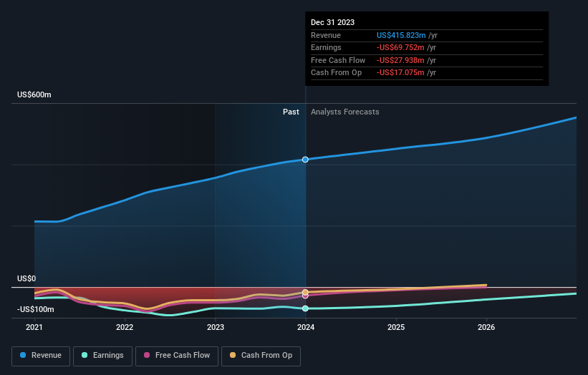Image resolution: width=588 pixels, height=375 pixels.
Task: Click the Dec 31 2023 tooltip date
Action: click(x=332, y=22)
